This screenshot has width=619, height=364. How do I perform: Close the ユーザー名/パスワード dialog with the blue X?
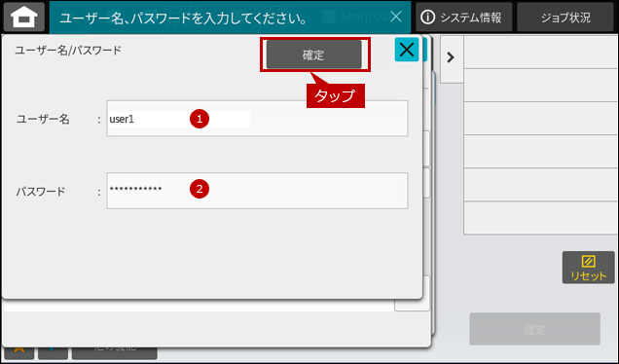click(407, 50)
